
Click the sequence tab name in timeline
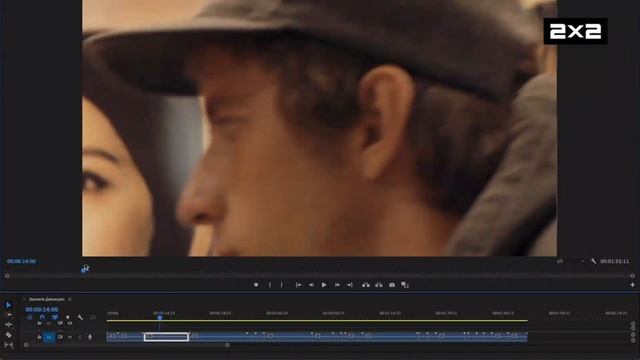click(47, 299)
